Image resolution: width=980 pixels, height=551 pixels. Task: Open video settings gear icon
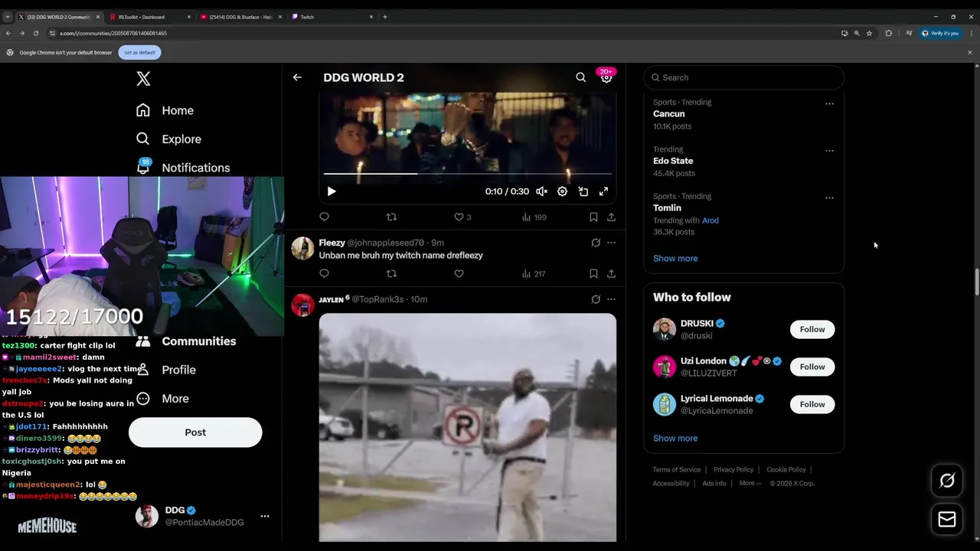coord(562,191)
